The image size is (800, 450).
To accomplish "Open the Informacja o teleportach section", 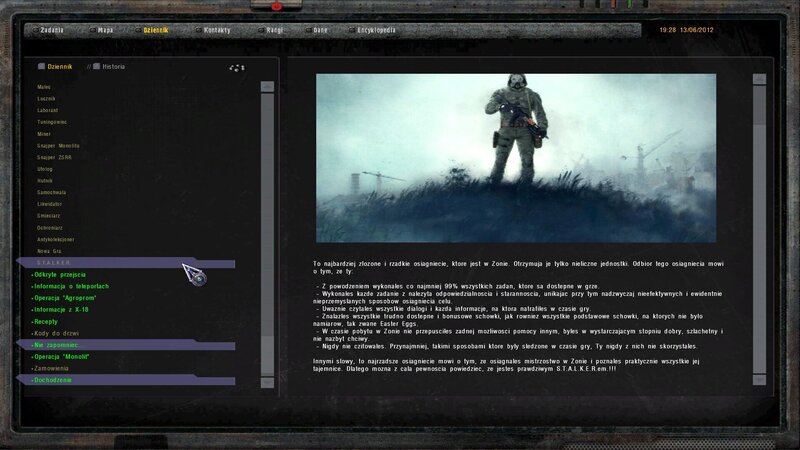I will (x=71, y=287).
